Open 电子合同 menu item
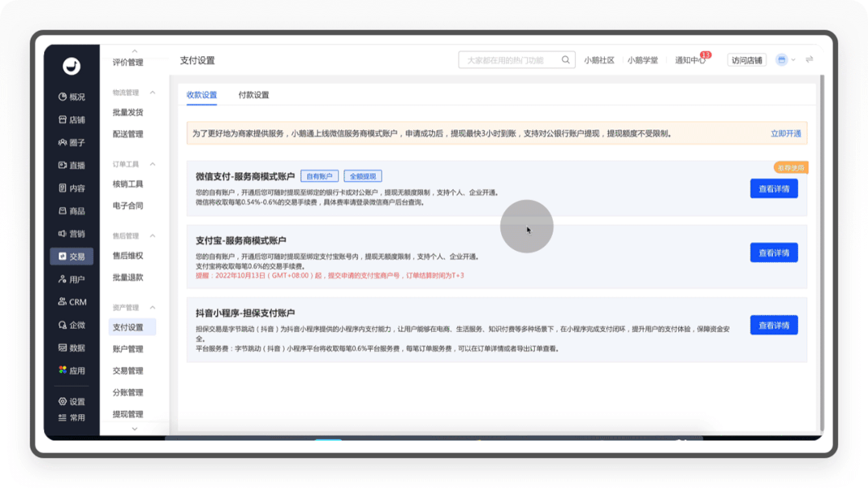 click(128, 206)
